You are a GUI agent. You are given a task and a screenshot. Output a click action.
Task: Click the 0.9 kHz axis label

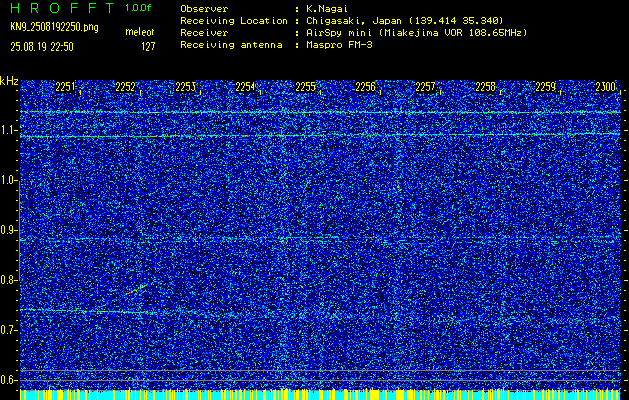pyautogui.click(x=8, y=230)
